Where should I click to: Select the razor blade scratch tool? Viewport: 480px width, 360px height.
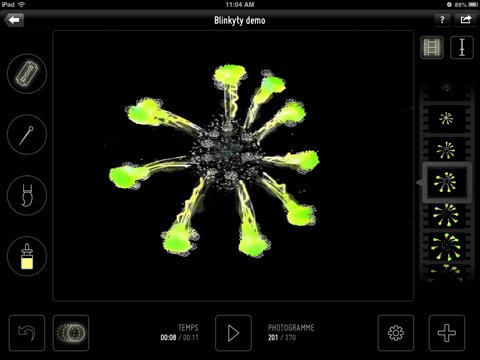(27, 74)
